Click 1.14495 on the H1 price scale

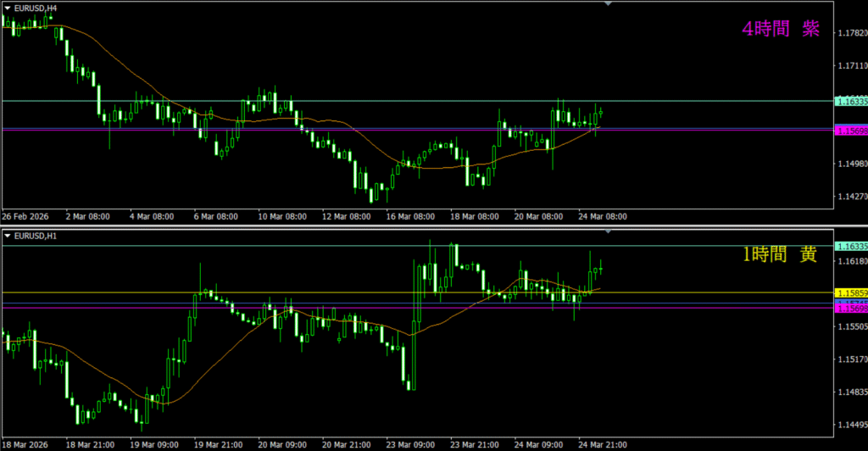(851, 425)
